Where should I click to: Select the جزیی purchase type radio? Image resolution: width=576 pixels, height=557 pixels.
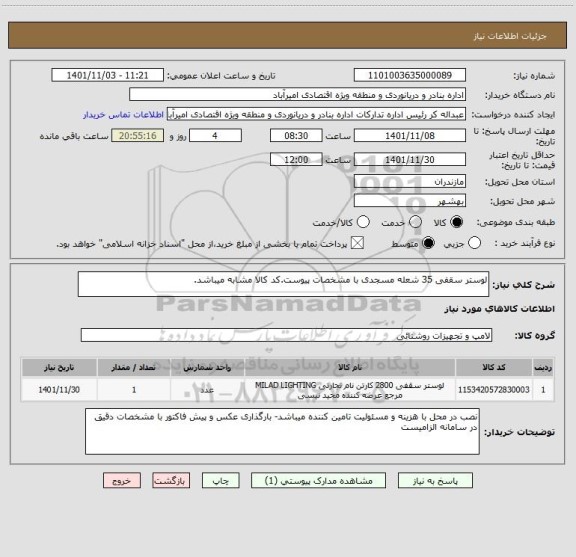coord(474,243)
